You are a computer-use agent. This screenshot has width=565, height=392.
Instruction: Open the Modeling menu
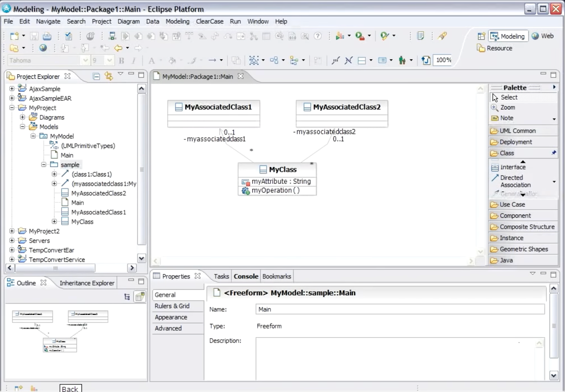(177, 22)
